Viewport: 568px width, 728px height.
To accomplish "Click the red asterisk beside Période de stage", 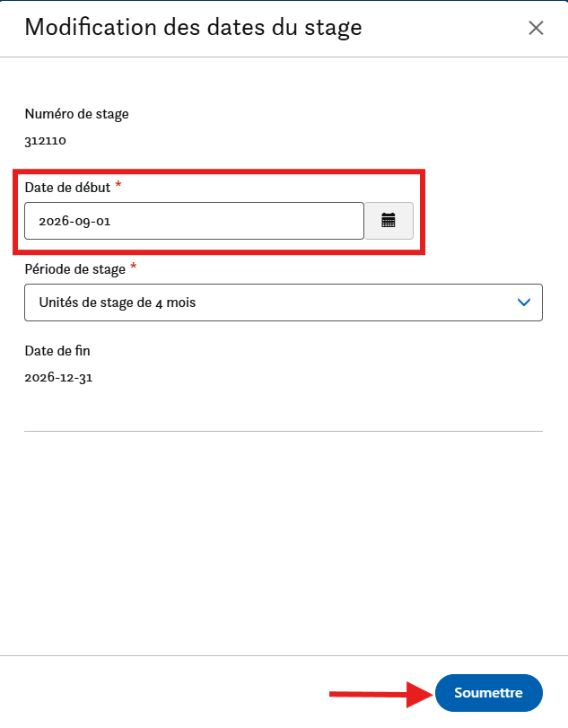I will point(133,267).
